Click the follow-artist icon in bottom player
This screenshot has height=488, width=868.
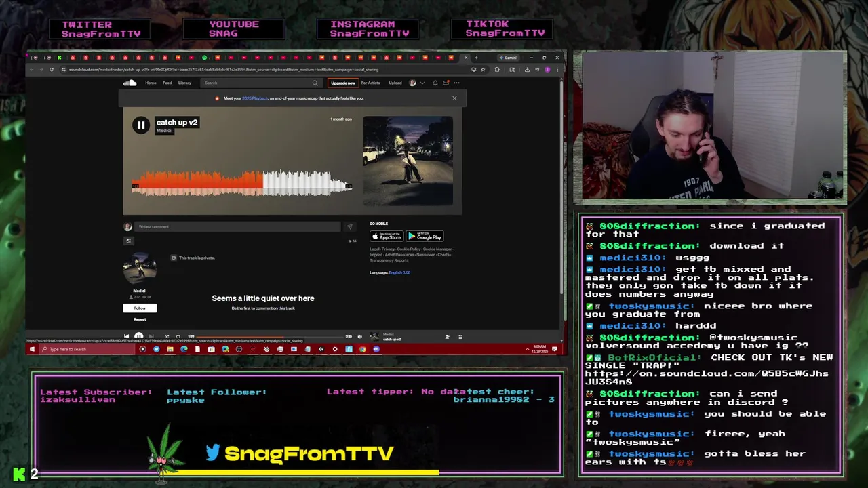447,337
